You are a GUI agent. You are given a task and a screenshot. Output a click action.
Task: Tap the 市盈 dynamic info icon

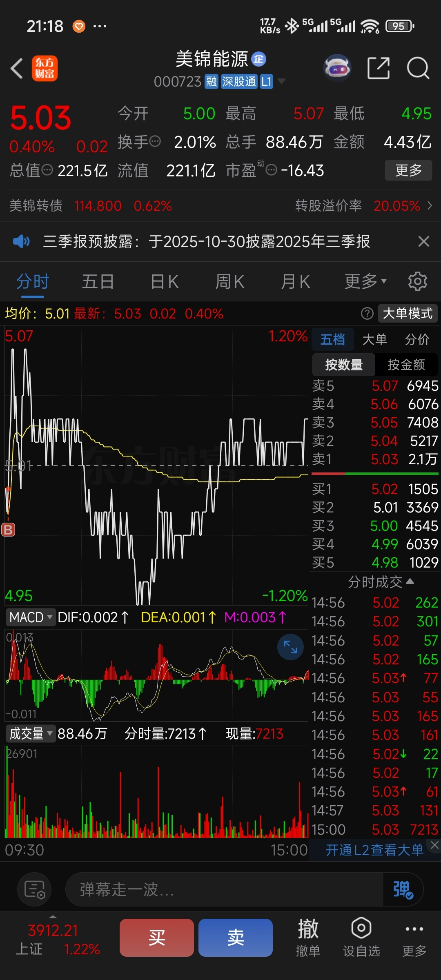coord(272,170)
